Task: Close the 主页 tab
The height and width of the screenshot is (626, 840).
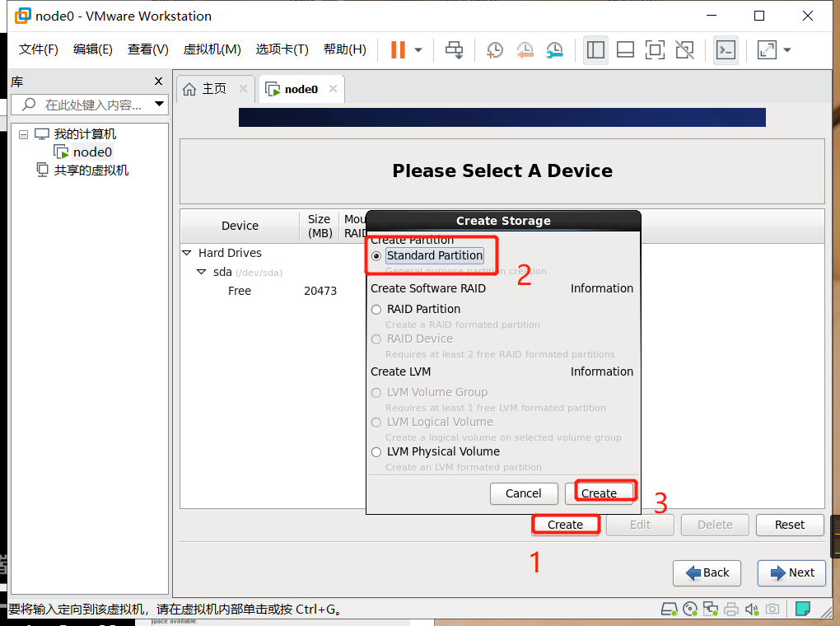Action: click(x=243, y=88)
